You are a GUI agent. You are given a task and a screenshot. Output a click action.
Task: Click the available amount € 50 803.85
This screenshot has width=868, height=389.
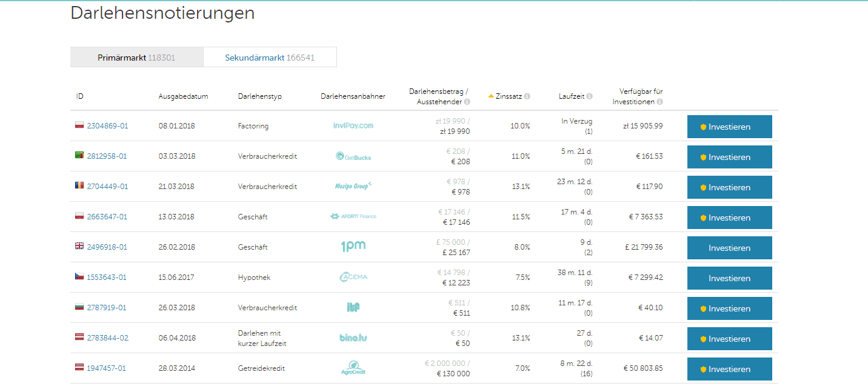tap(643, 368)
